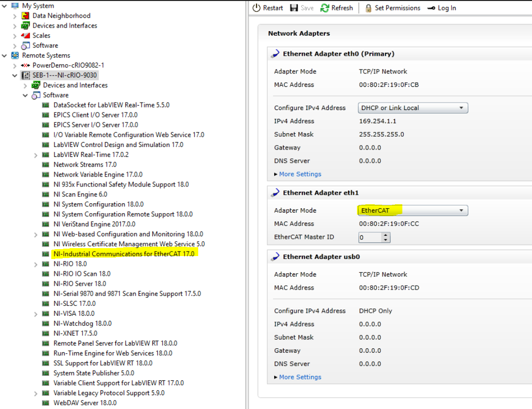
Task: Select NI-Industrial Communications for EtherCAT 17.0
Action: [124, 254]
